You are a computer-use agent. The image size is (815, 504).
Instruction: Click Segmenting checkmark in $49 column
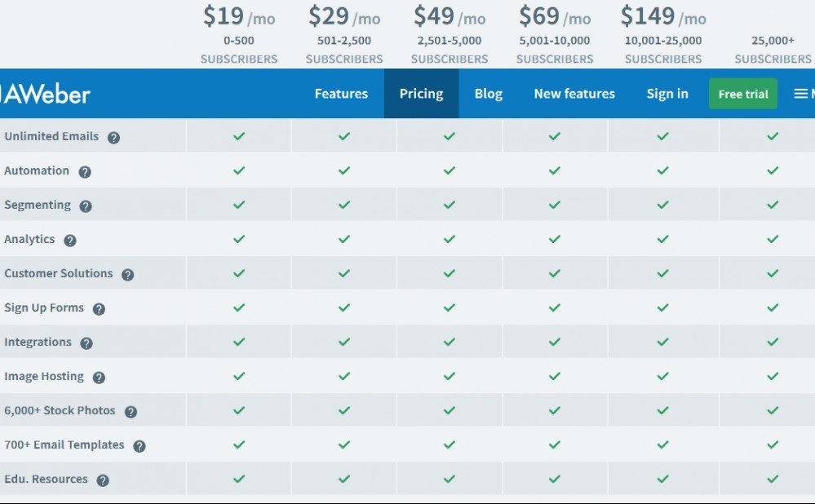coord(450,205)
